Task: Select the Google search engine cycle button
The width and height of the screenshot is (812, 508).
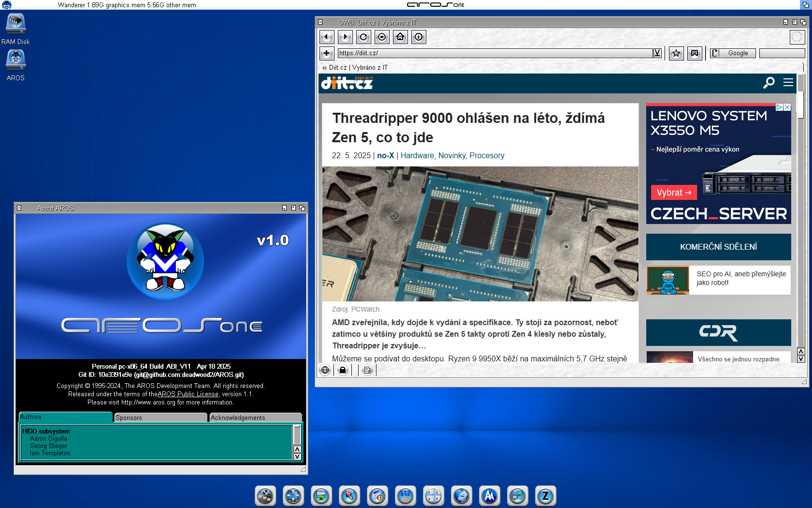Action: pyautogui.click(x=733, y=53)
